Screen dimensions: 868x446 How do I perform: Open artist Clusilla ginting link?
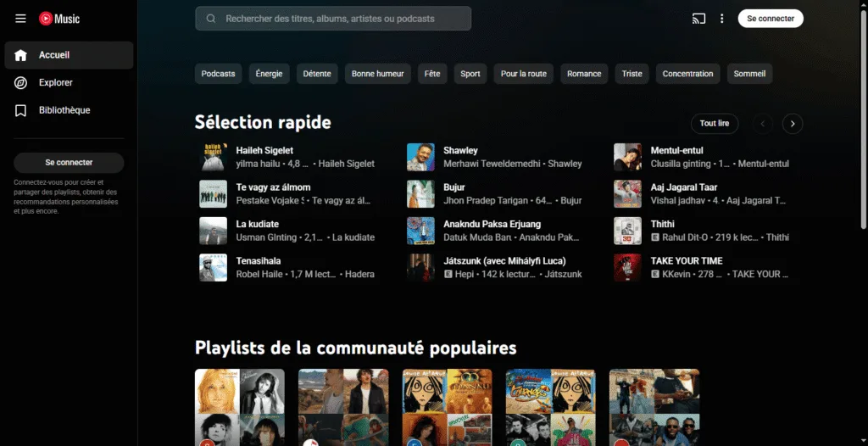681,164
